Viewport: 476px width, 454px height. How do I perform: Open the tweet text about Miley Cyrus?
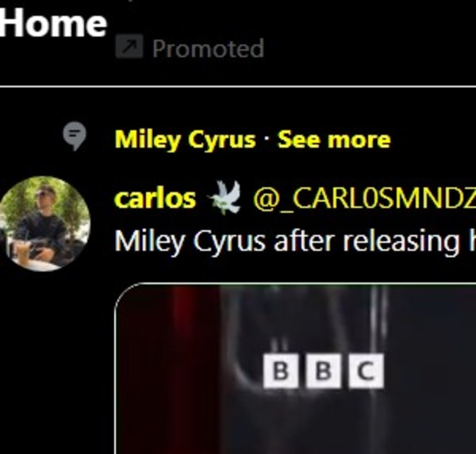(295, 242)
